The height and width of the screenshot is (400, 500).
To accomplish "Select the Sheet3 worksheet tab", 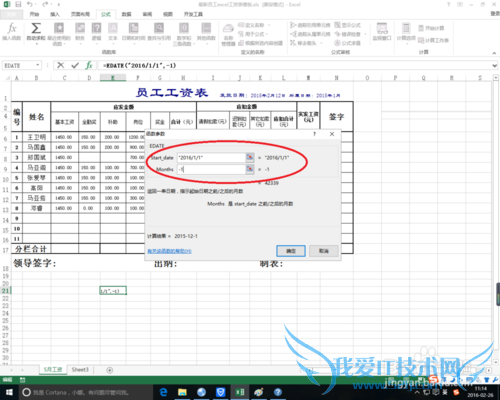I will tap(80, 370).
